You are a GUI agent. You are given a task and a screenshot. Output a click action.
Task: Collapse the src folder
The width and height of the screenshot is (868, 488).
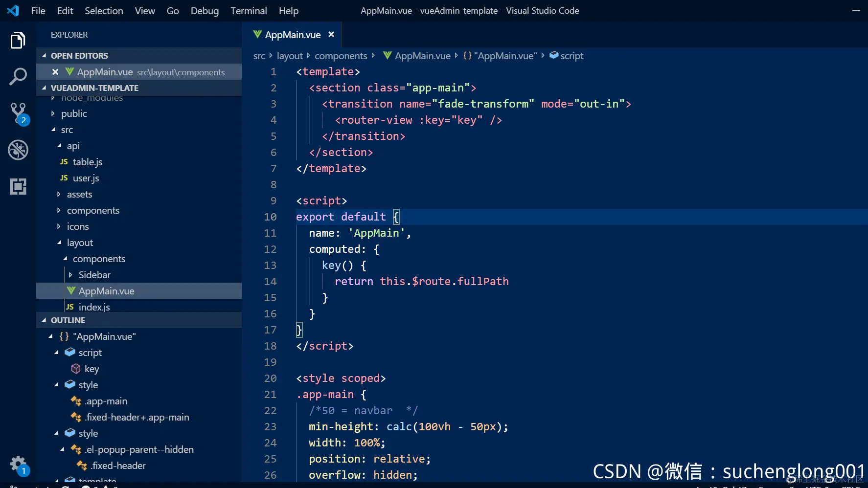pyautogui.click(x=139, y=130)
